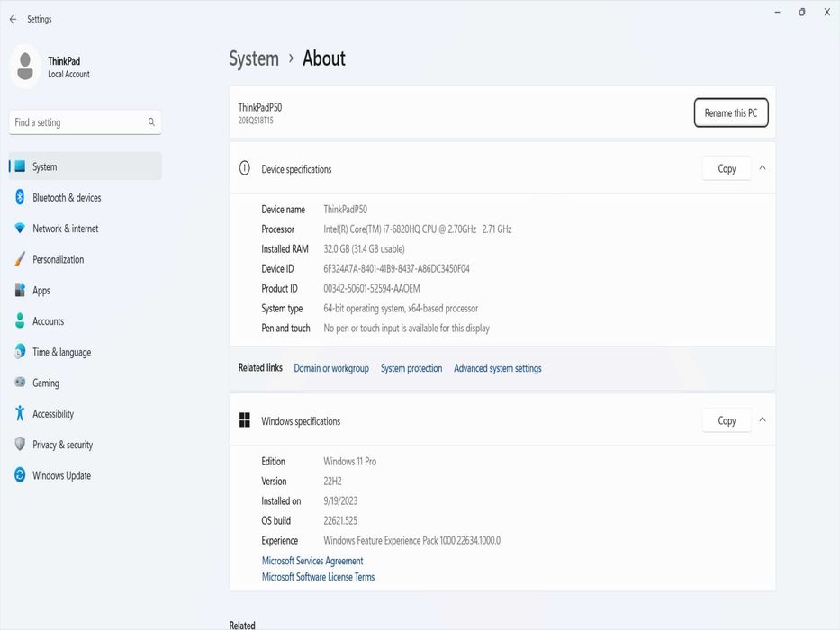Select the Privacy & security shield icon
The height and width of the screenshot is (630, 840).
20,445
